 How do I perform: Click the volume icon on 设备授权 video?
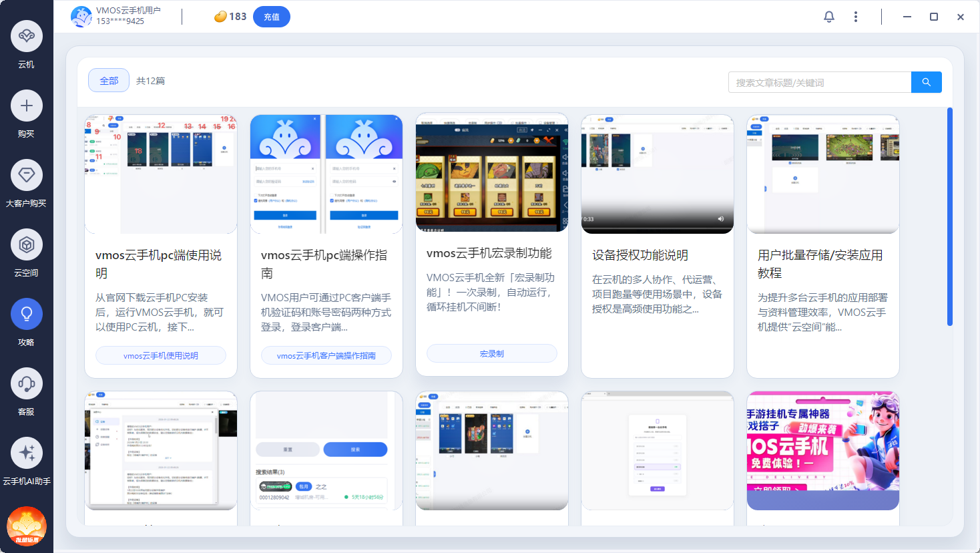pos(721,219)
